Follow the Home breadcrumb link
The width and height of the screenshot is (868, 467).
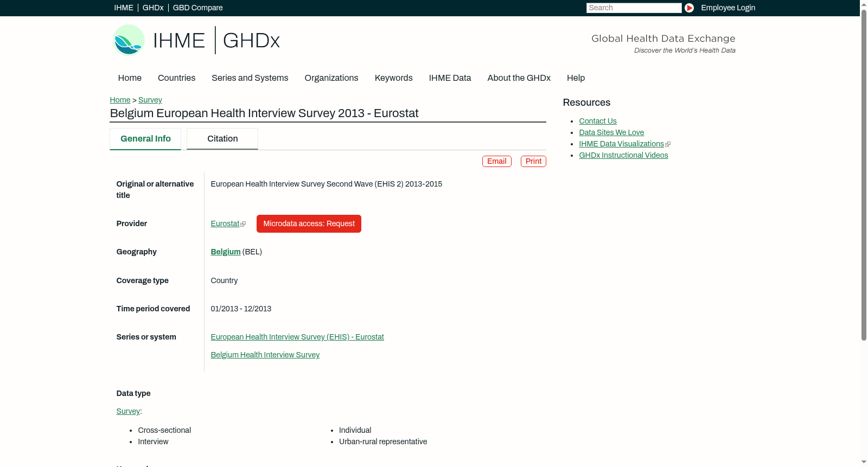tap(120, 100)
